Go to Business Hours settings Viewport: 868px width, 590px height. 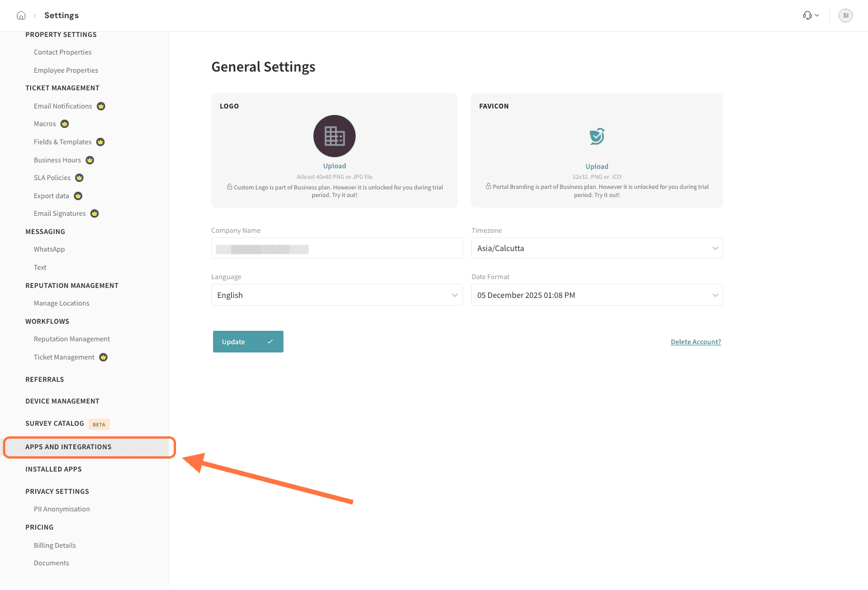tap(58, 160)
